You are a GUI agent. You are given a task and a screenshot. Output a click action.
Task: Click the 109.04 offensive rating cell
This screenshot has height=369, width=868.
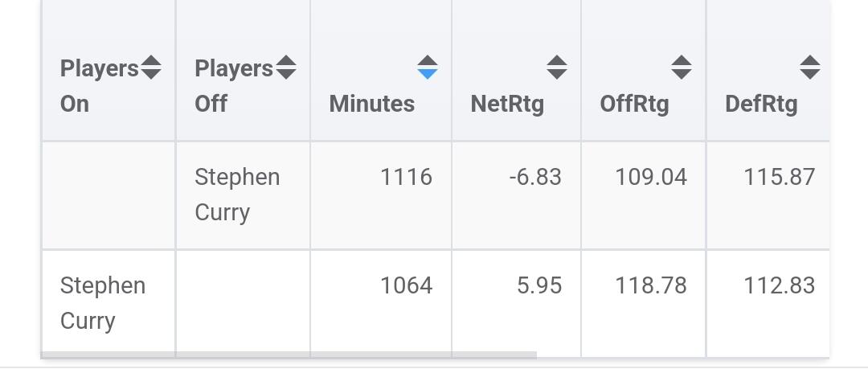[x=651, y=177]
